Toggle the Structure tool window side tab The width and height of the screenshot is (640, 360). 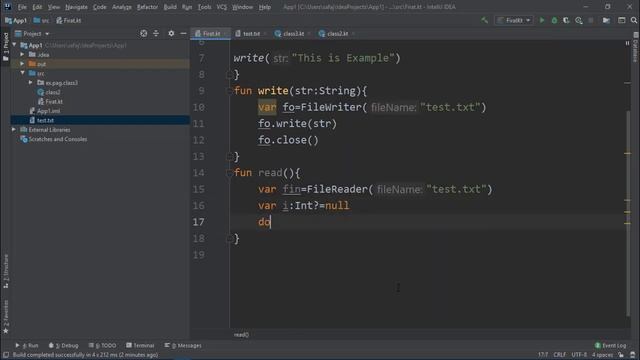(x=5, y=271)
